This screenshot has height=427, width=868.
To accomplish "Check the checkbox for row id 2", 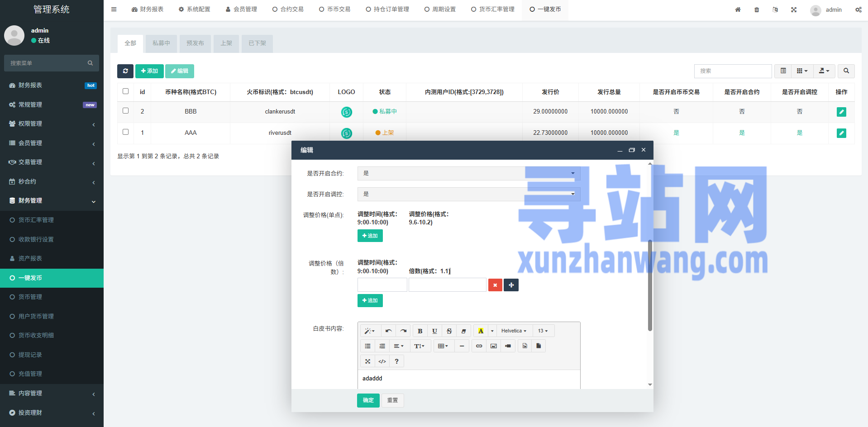I will [x=126, y=111].
